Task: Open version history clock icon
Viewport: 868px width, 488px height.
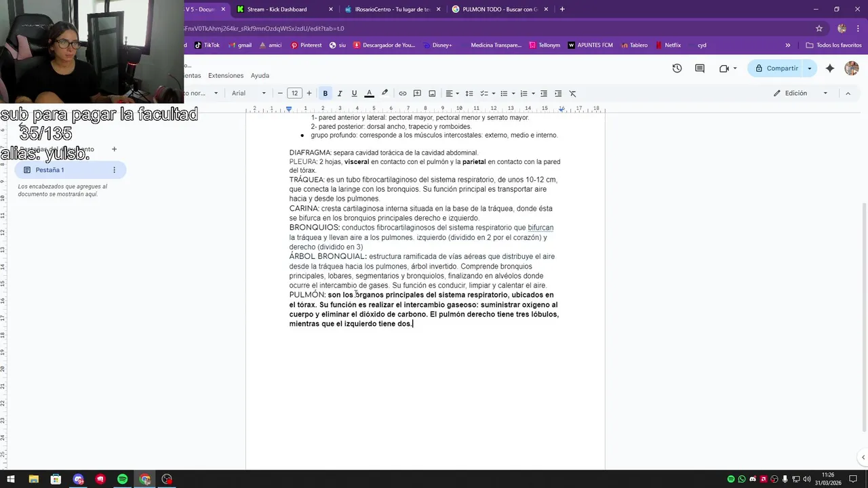Action: click(x=677, y=68)
